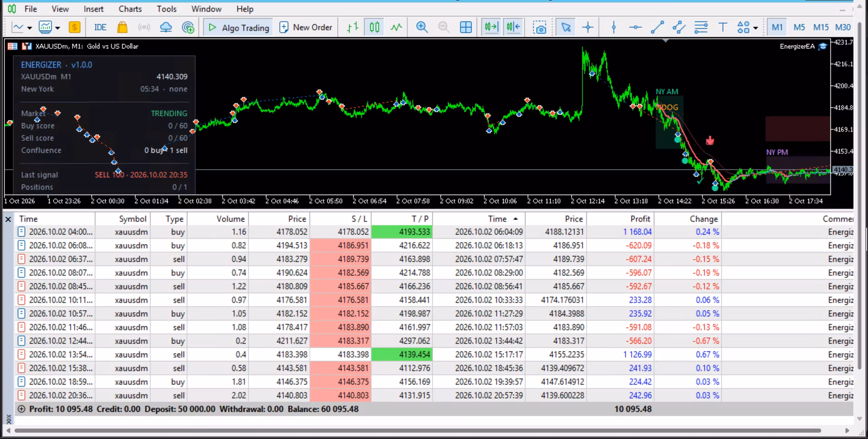
Task: Toggle chart shift from right edge
Action: (x=514, y=27)
